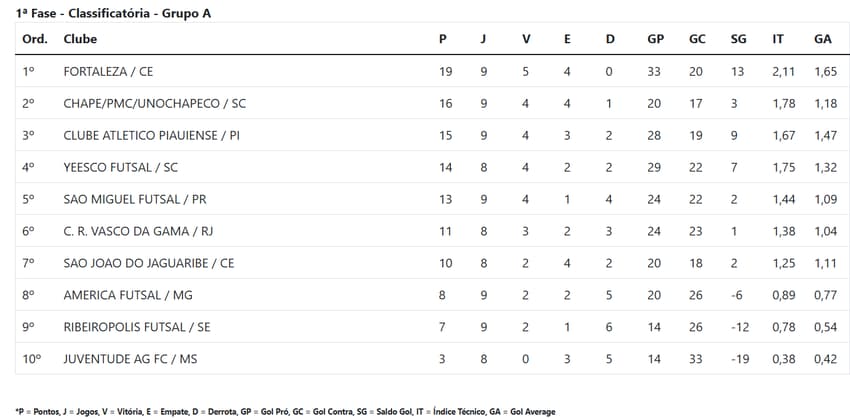The width and height of the screenshot is (850, 419).
Task: Click FORTALEZA / CE club name
Action: click(x=108, y=72)
